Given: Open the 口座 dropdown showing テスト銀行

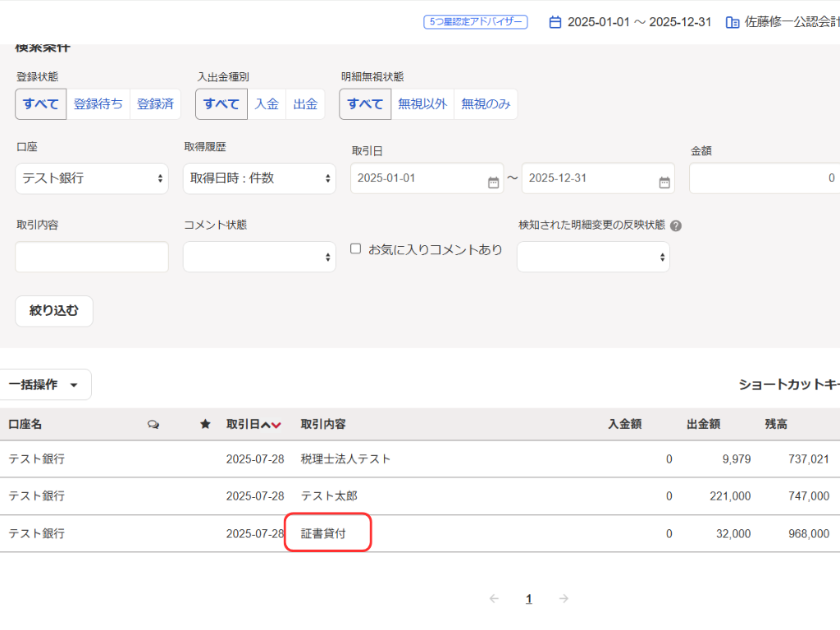Looking at the screenshot, I should click(92, 178).
